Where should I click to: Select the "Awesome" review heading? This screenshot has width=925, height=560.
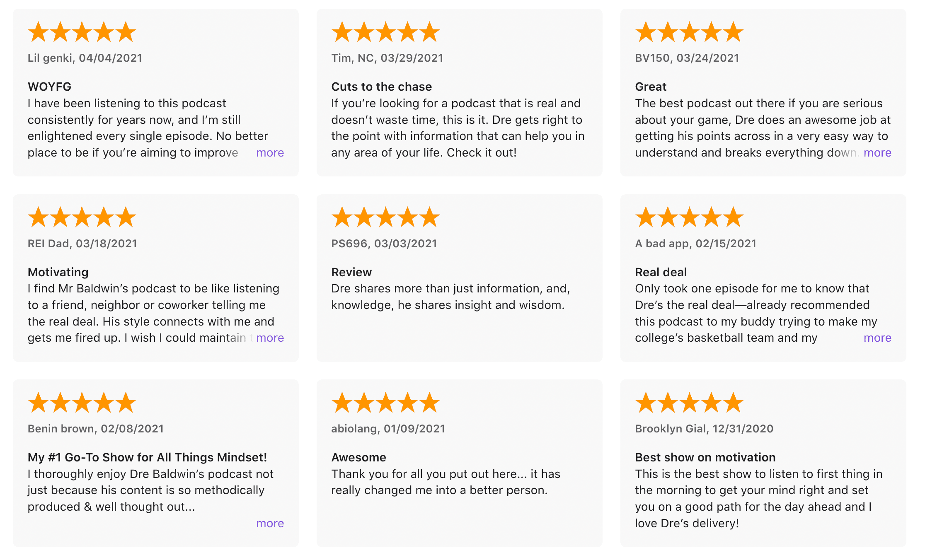pos(358,457)
